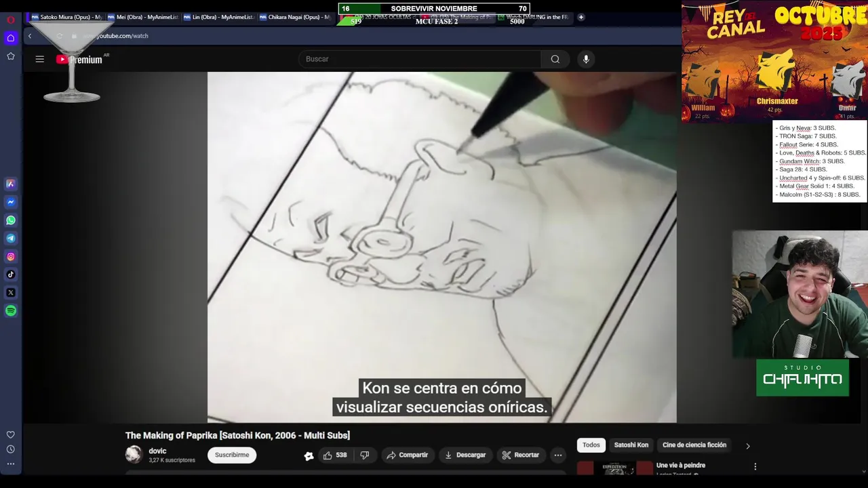The width and height of the screenshot is (868, 488).
Task: Open TikTok in Opera sidebar
Action: [11, 274]
